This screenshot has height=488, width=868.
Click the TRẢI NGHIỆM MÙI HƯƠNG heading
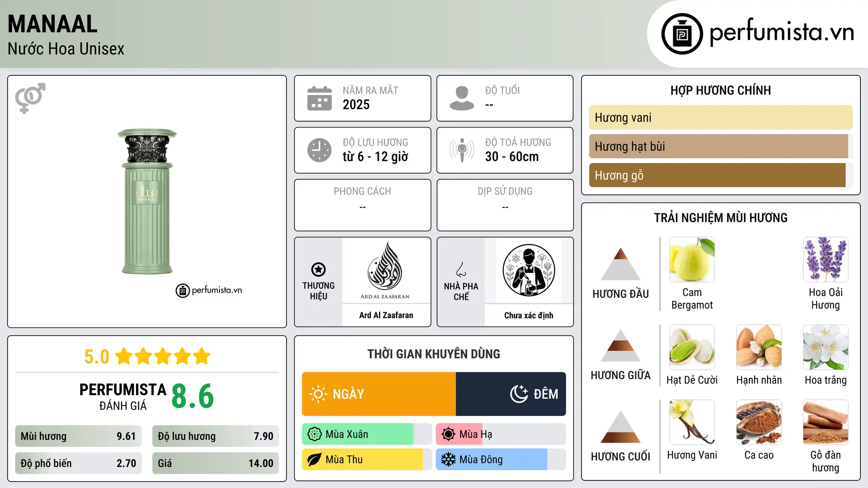pyautogui.click(x=721, y=218)
